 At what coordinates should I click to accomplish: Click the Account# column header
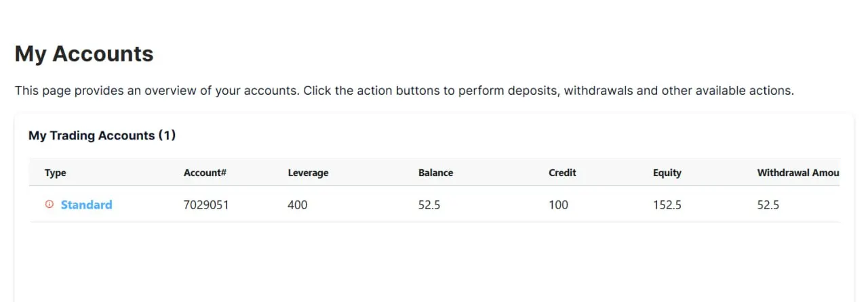[205, 173]
